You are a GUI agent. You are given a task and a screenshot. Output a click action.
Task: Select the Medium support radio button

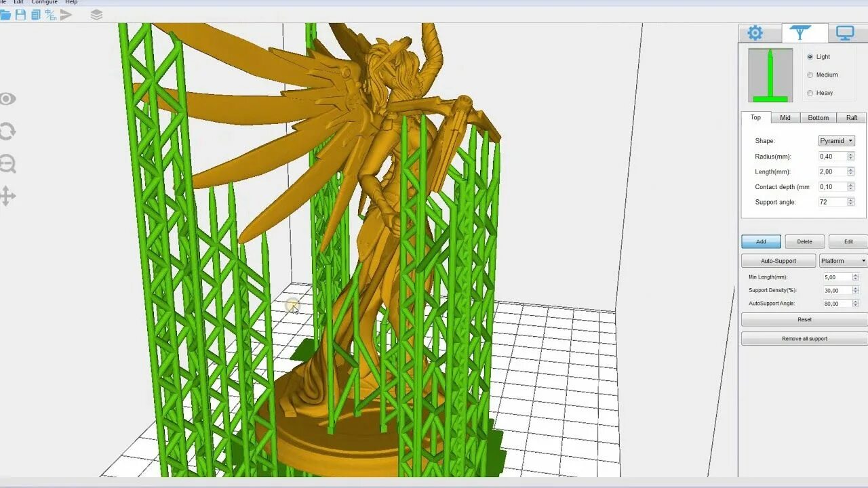pyautogui.click(x=810, y=75)
